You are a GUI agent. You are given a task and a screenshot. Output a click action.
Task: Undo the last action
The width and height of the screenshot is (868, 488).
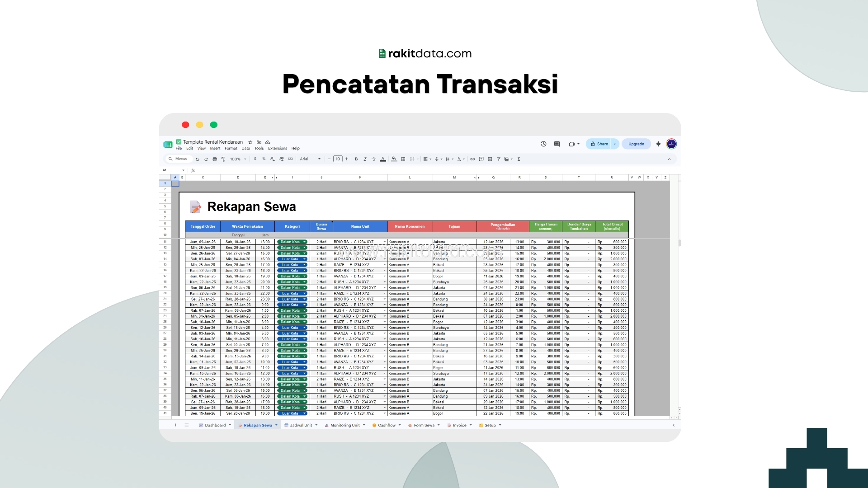[198, 159]
